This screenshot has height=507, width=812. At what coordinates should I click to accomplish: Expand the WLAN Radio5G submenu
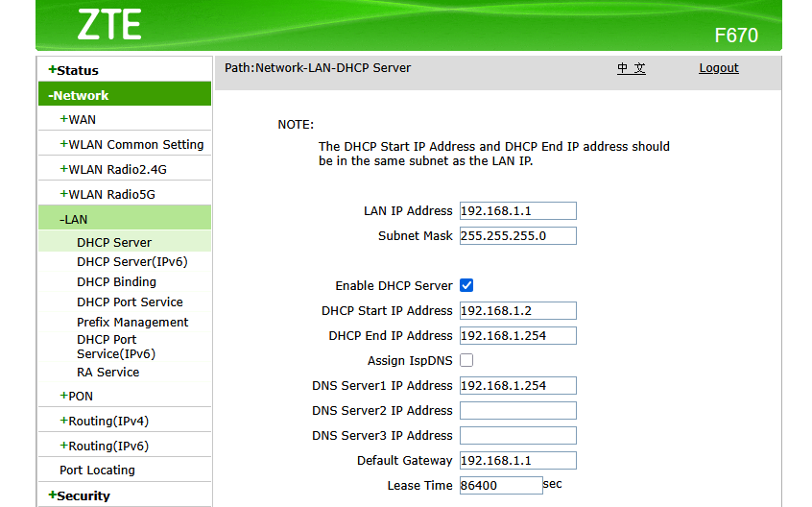pos(107,194)
